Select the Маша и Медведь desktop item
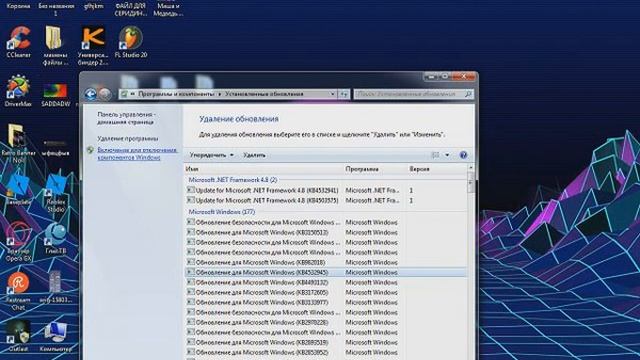Viewport: 640px width, 360px height. point(168,9)
